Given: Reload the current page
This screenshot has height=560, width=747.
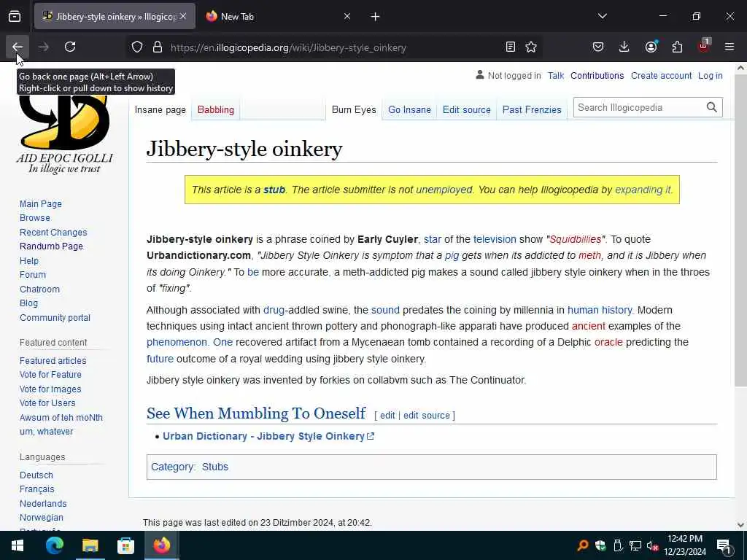Looking at the screenshot, I should pyautogui.click(x=70, y=47).
